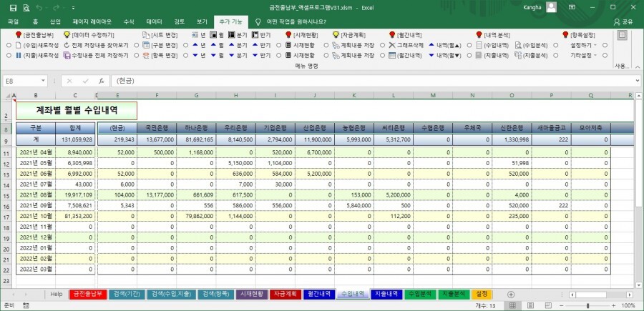644x311 pixels.
Task: Click the Insert Function fx button
Action: pyautogui.click(x=102, y=82)
